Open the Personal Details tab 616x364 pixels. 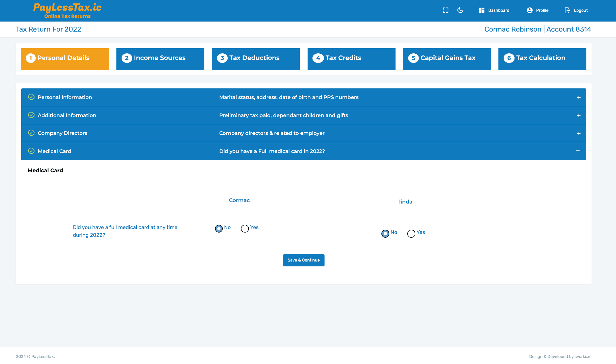point(65,59)
